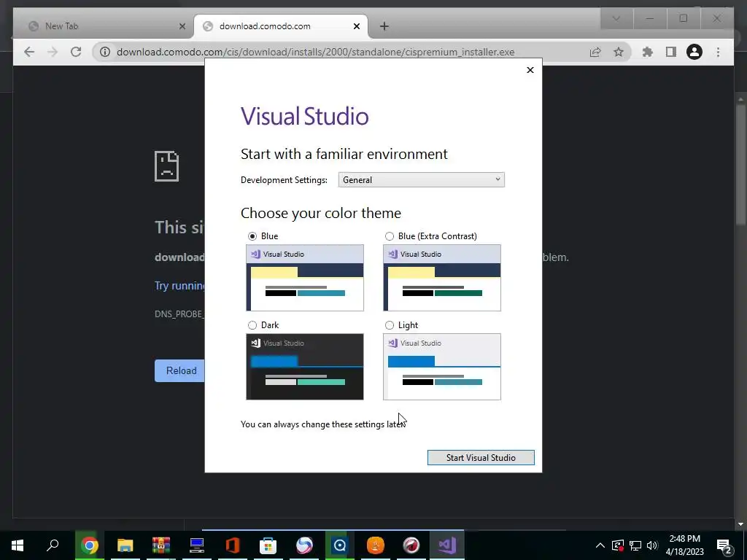Open the Windows Start menu
The width and height of the screenshot is (747, 560).
(x=18, y=545)
